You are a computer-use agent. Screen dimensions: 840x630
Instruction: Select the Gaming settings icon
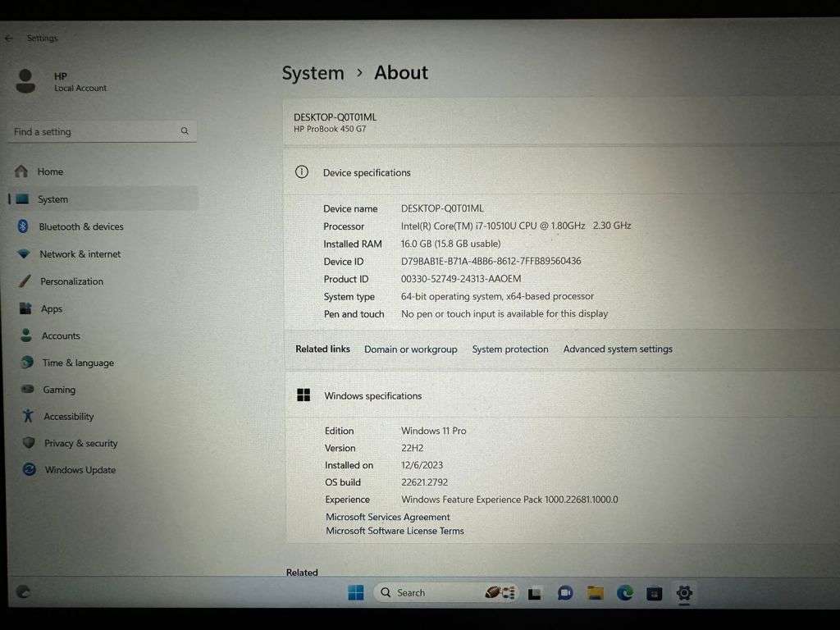click(x=27, y=390)
